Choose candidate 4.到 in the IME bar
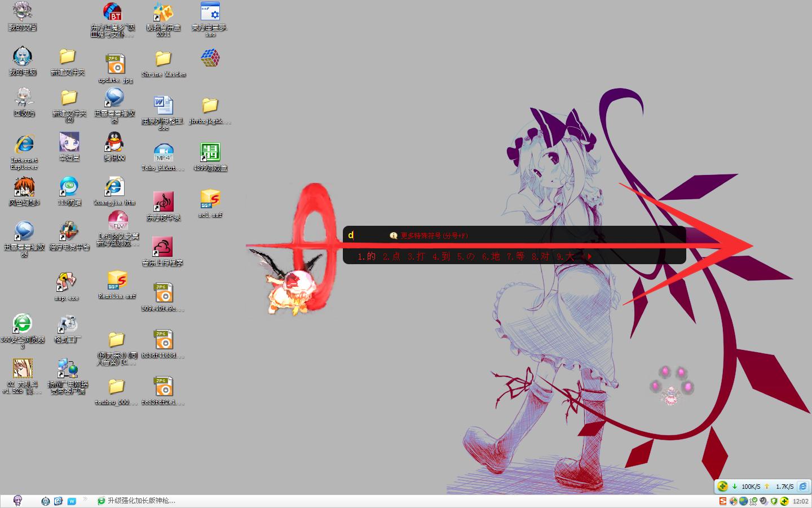This screenshot has width=812, height=508. (x=441, y=256)
